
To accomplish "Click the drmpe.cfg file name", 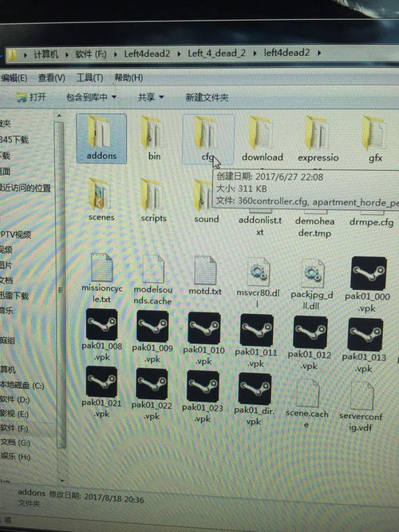I will click(x=372, y=223).
